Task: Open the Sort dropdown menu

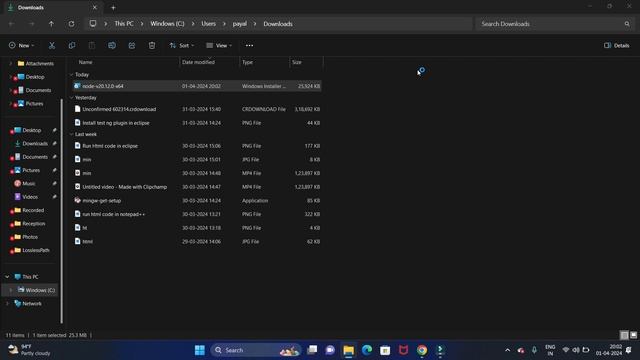Action: [x=182, y=45]
